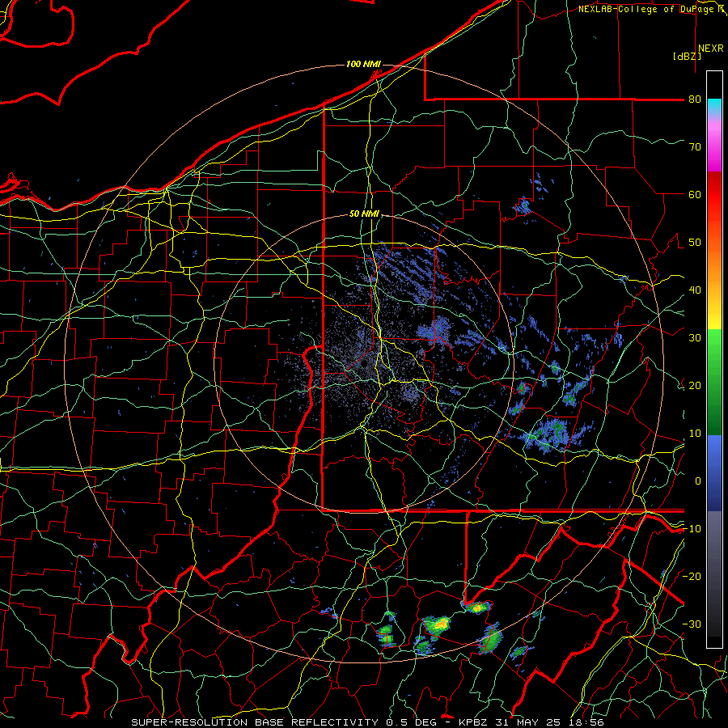
Task: Click the 40 value on the dBZ scale
Action: click(695, 290)
